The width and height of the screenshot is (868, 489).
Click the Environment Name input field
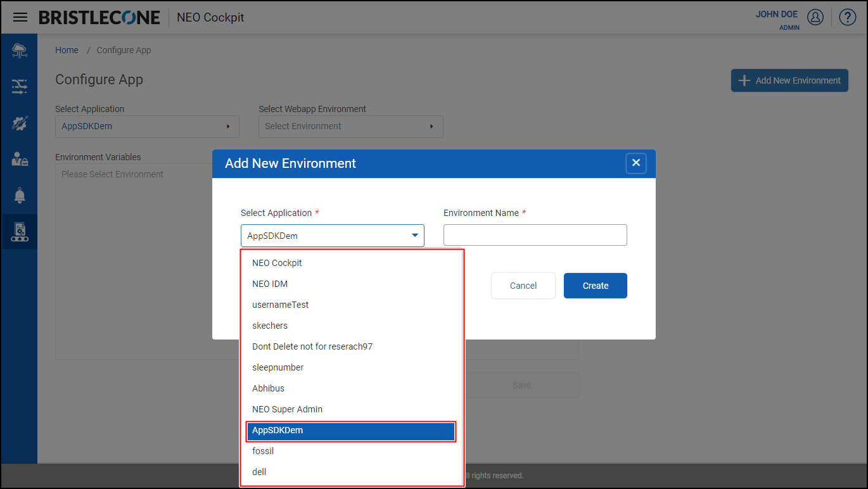[x=535, y=235]
